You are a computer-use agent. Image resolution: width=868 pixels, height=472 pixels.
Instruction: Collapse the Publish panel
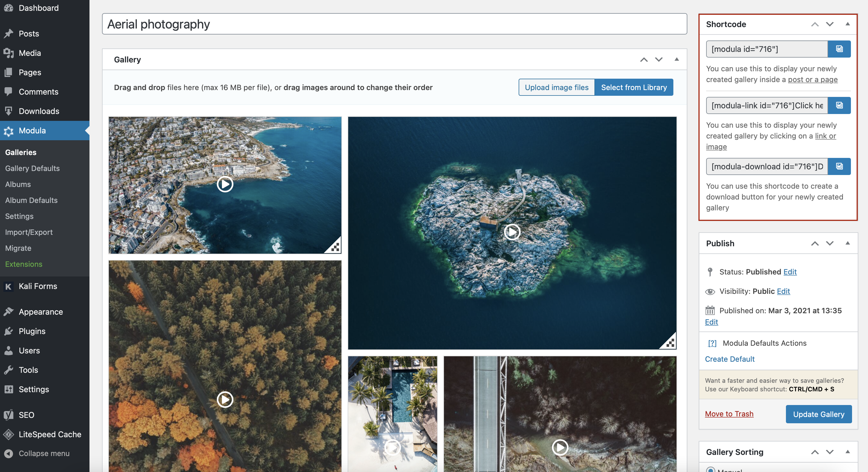click(847, 243)
